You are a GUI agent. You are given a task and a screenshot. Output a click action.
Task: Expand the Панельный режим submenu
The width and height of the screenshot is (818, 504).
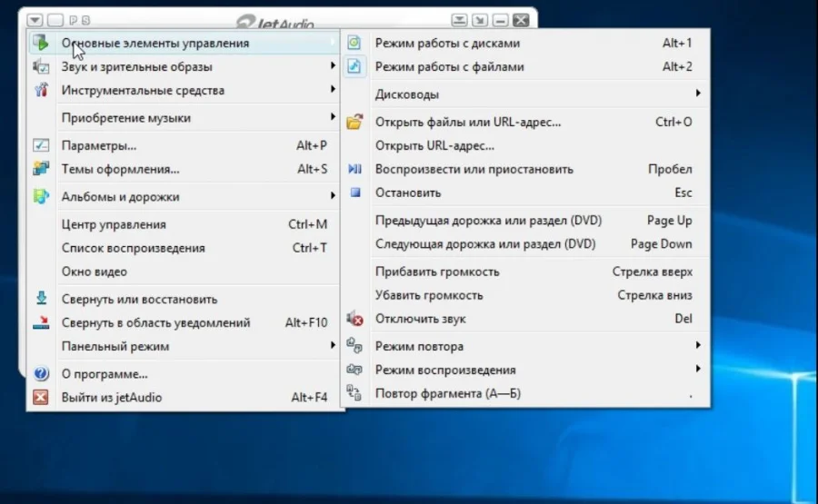point(185,346)
